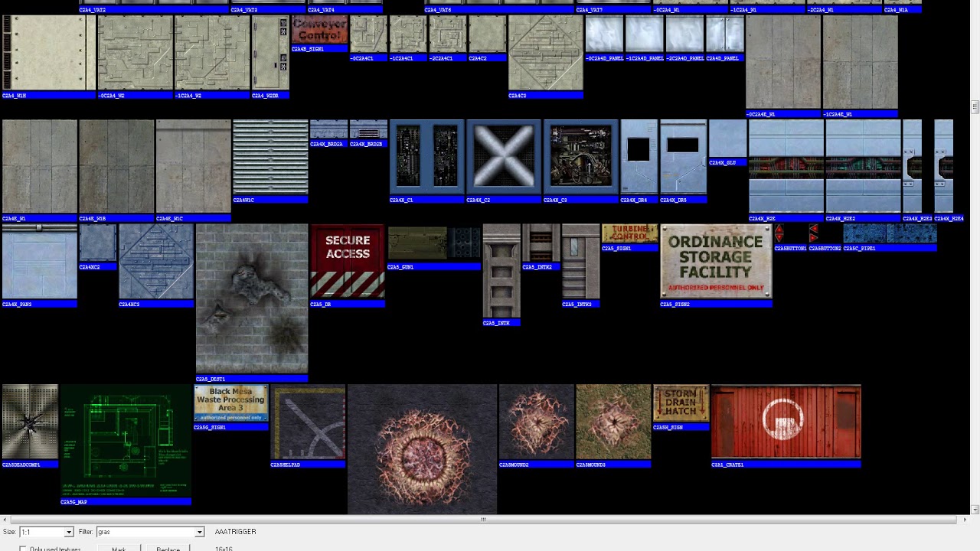The width and height of the screenshot is (980, 551).
Task: Select the red arrow C2A5BUTTON1 texture
Action: point(779,233)
